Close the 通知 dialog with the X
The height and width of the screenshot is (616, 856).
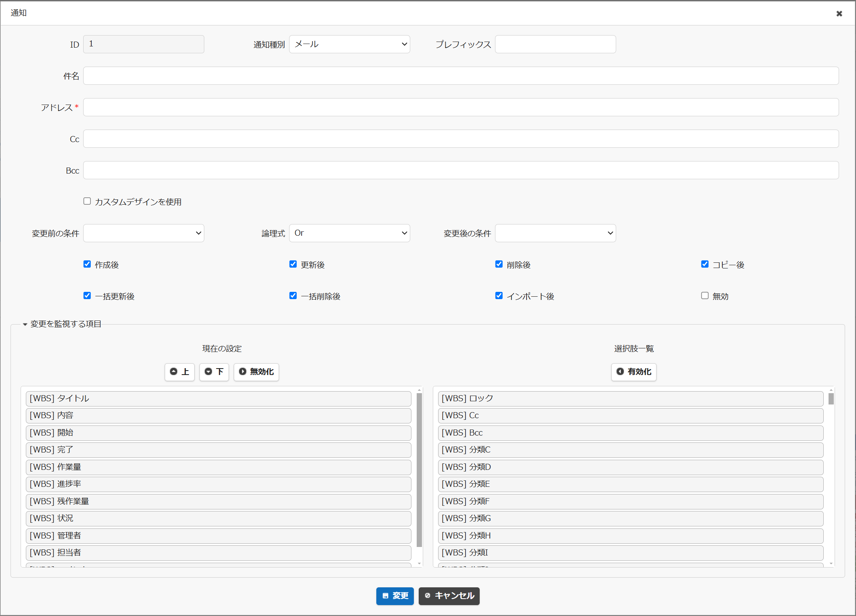click(839, 13)
